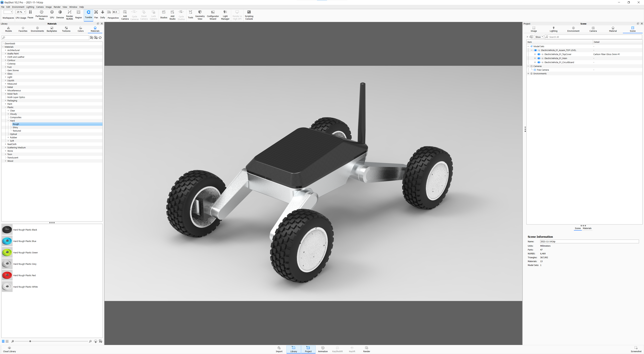
Task: Click the thumbnail size slider handle
Action: click(30, 341)
